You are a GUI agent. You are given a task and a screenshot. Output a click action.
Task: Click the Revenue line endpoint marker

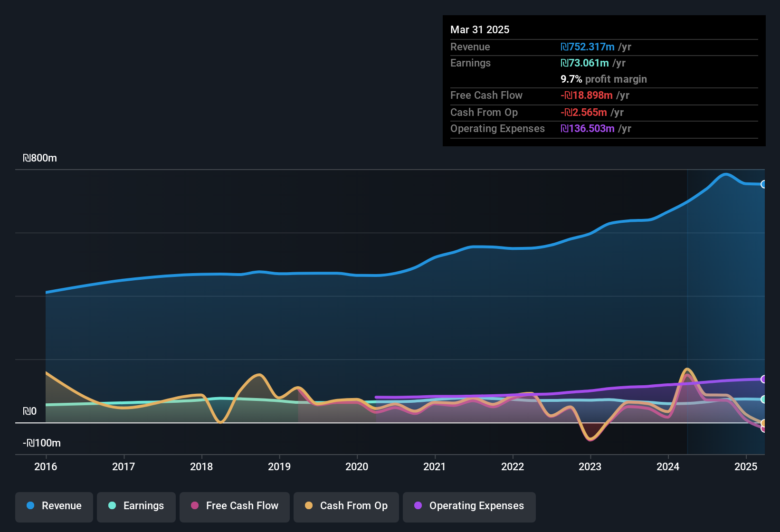click(x=763, y=184)
